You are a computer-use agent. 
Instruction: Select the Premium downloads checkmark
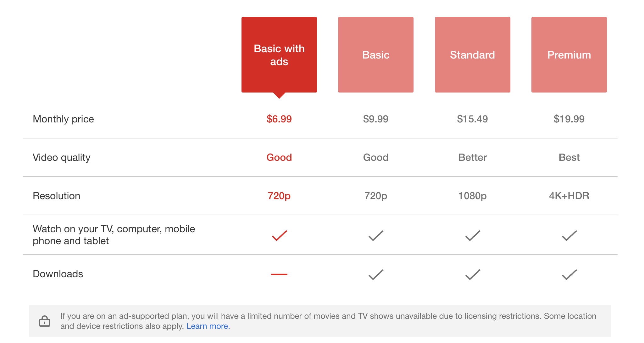pyautogui.click(x=569, y=274)
